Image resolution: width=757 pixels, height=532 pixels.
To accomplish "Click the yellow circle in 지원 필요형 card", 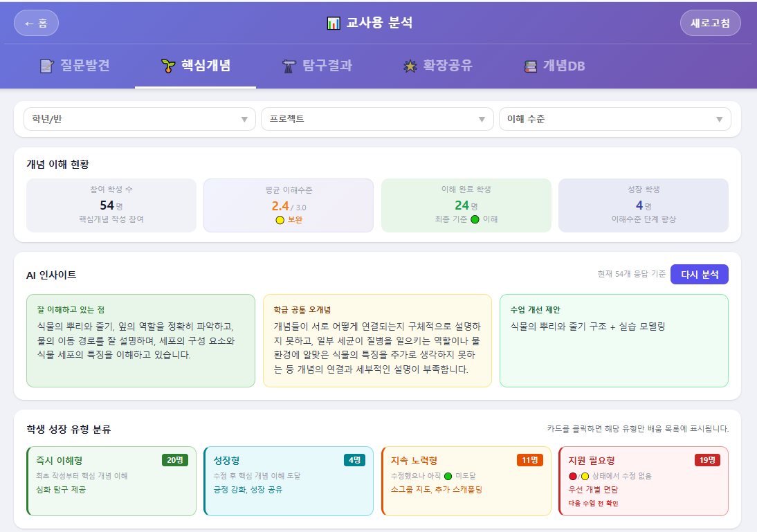I will [585, 476].
